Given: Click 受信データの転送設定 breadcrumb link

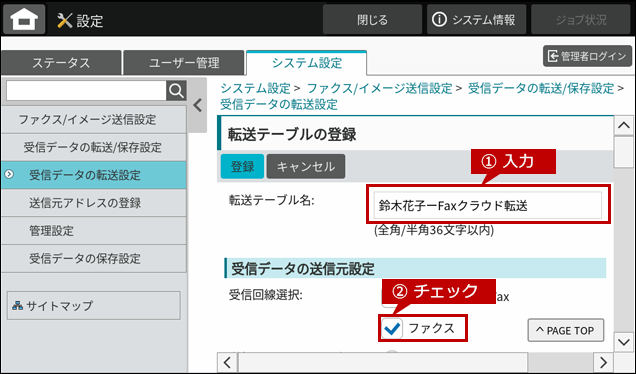Looking at the screenshot, I should click(279, 104).
